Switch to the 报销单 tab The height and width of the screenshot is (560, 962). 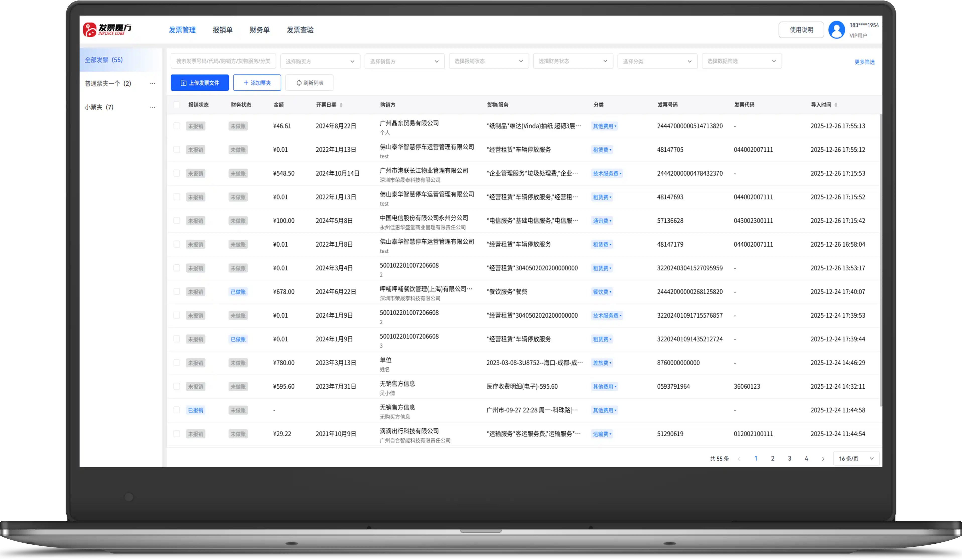tap(222, 30)
